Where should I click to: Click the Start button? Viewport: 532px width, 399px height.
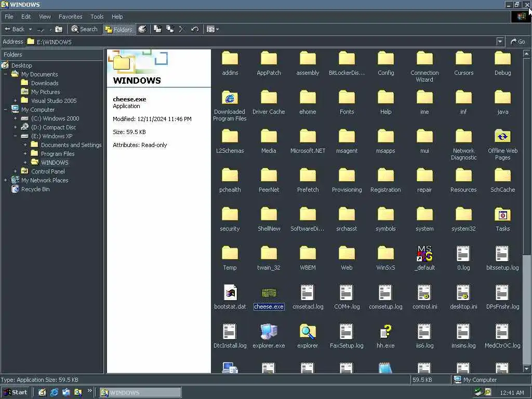tap(16, 392)
